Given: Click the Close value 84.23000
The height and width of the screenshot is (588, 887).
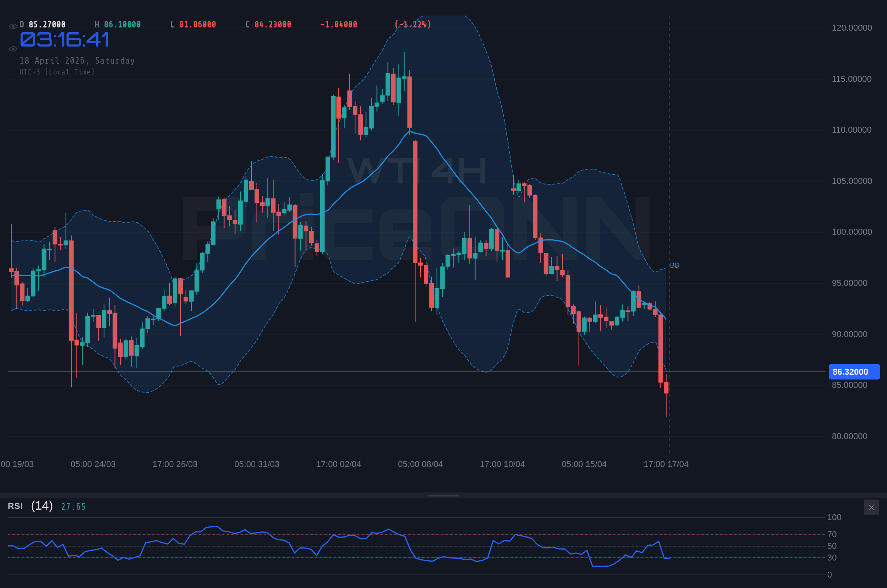Looking at the screenshot, I should (273, 24).
